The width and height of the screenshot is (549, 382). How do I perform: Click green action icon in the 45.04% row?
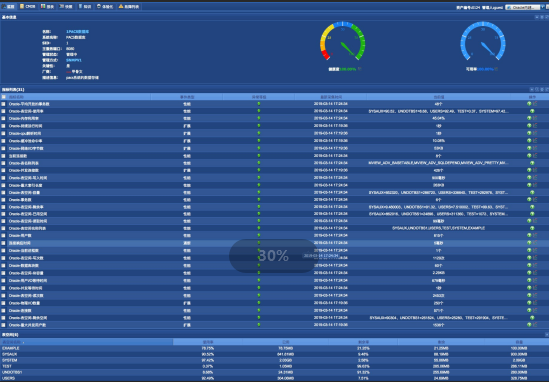529,118
